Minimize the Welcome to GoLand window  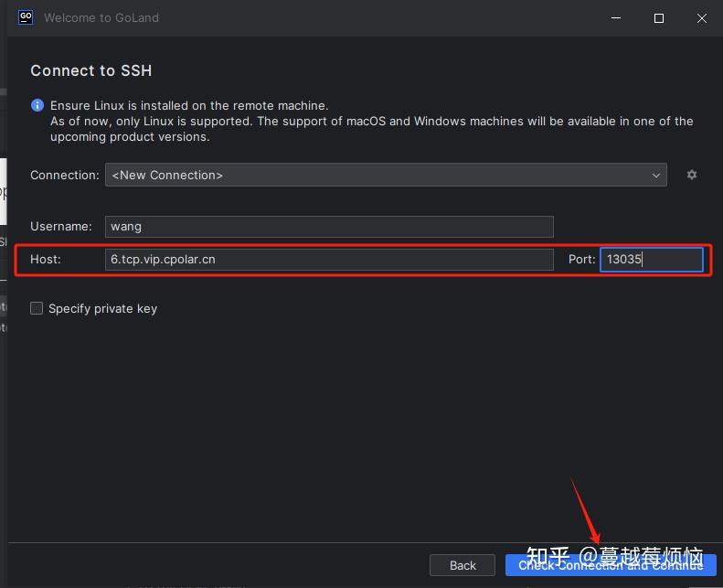point(615,18)
